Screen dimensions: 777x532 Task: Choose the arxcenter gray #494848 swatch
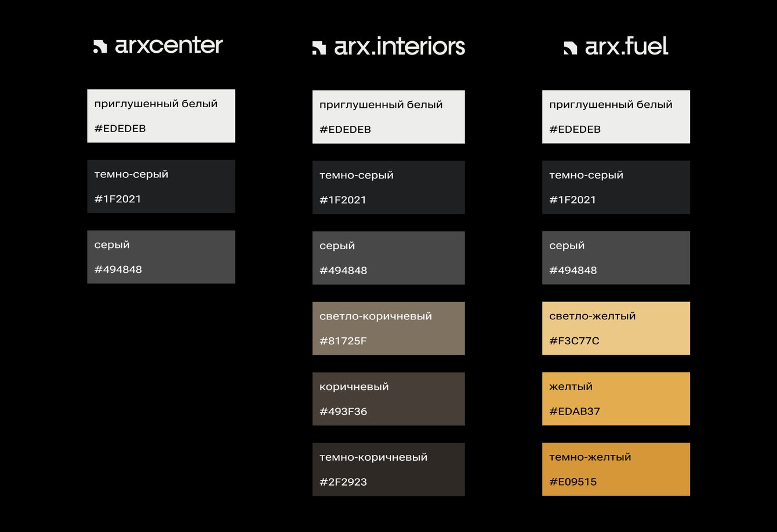[161, 257]
